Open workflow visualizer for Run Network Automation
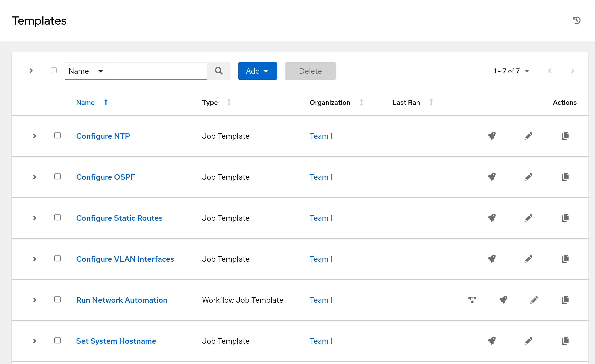This screenshot has width=595, height=364. (x=472, y=300)
